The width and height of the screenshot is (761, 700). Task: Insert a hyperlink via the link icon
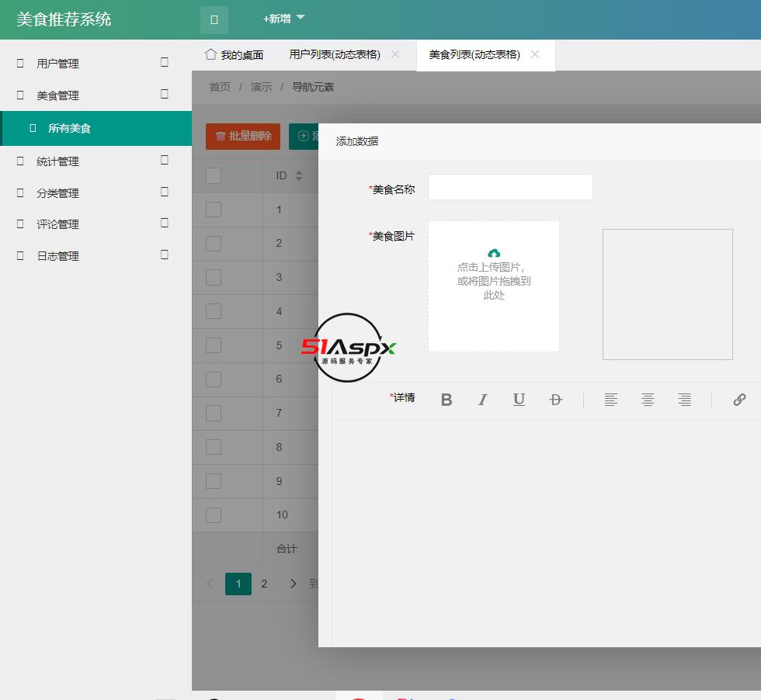(739, 399)
